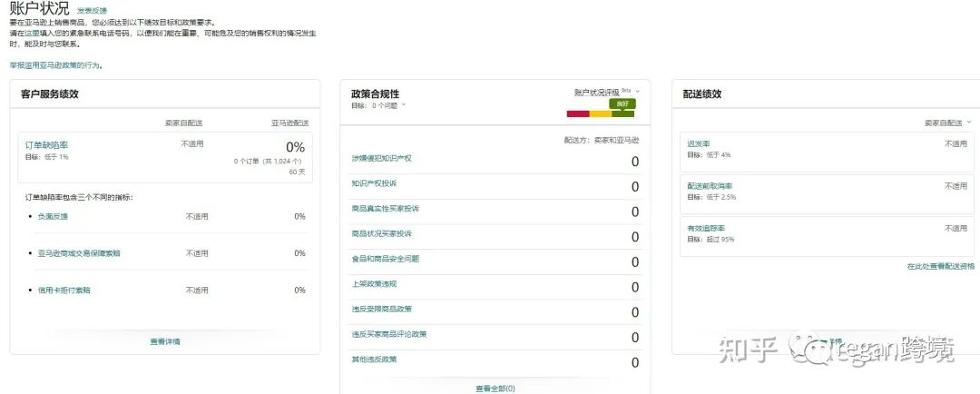Click the 0% value for 负面反馈
This screenshot has width=980, height=394.
300,216
